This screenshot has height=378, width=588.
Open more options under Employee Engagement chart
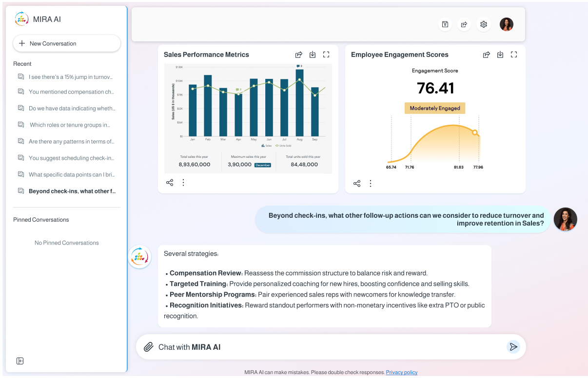pyautogui.click(x=371, y=183)
